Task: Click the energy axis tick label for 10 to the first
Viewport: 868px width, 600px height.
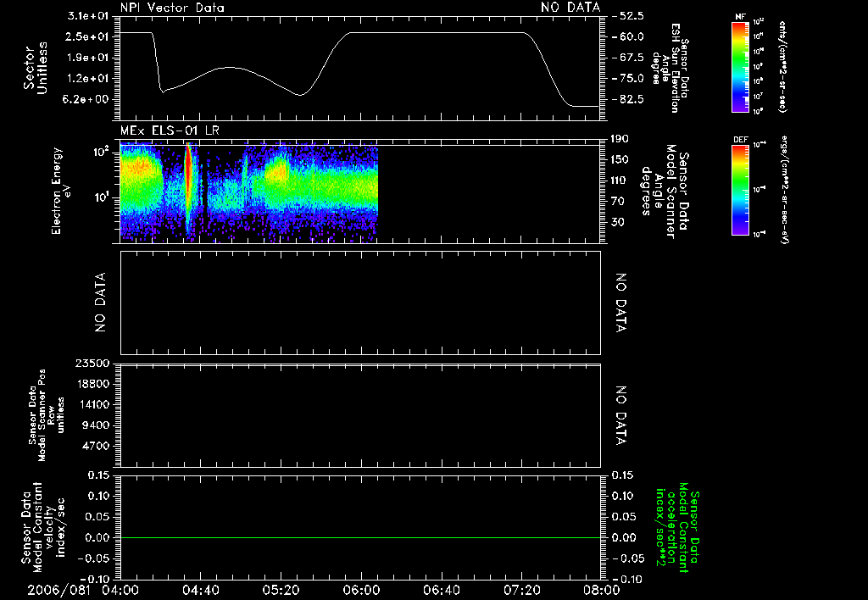Action: click(100, 197)
